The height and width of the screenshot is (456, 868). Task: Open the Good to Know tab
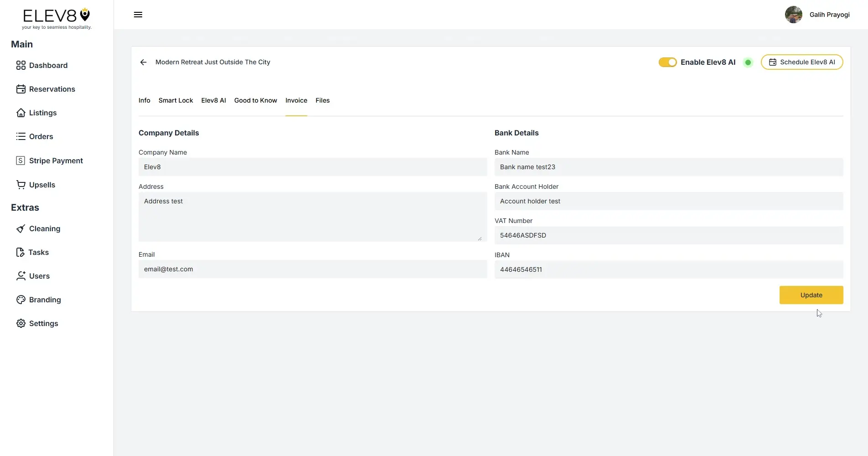pos(255,100)
